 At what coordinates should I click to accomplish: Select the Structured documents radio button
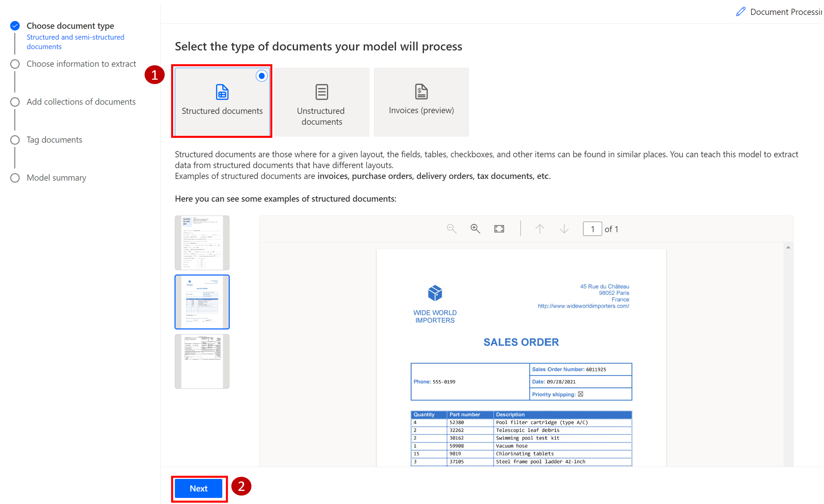(262, 76)
